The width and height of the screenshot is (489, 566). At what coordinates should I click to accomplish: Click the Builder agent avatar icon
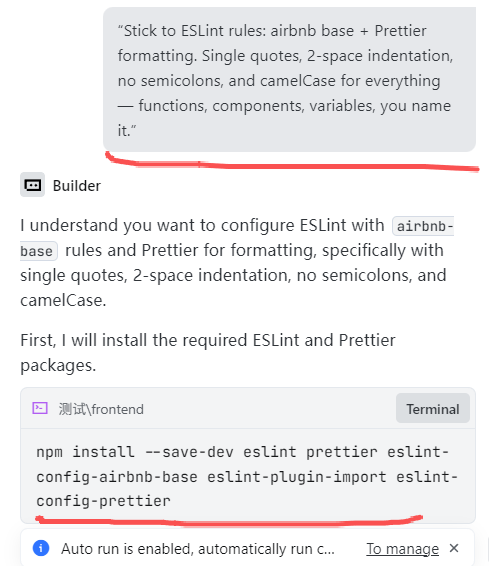(32, 185)
